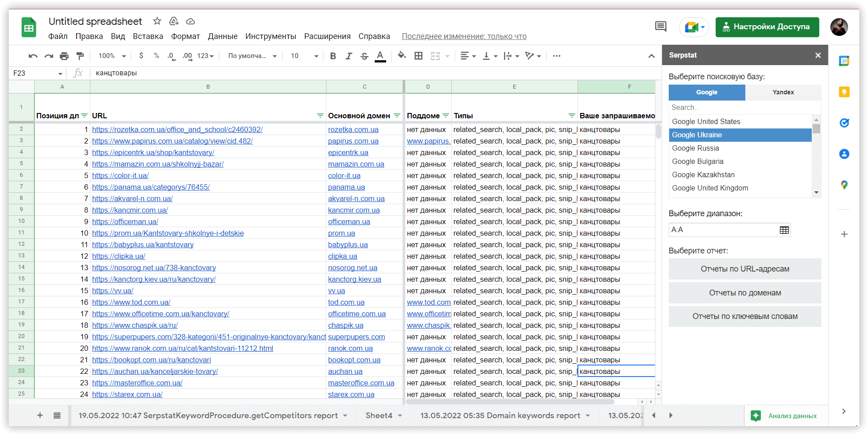Close the Serpstat sidebar
Screen dimensions: 868x435
click(x=818, y=55)
